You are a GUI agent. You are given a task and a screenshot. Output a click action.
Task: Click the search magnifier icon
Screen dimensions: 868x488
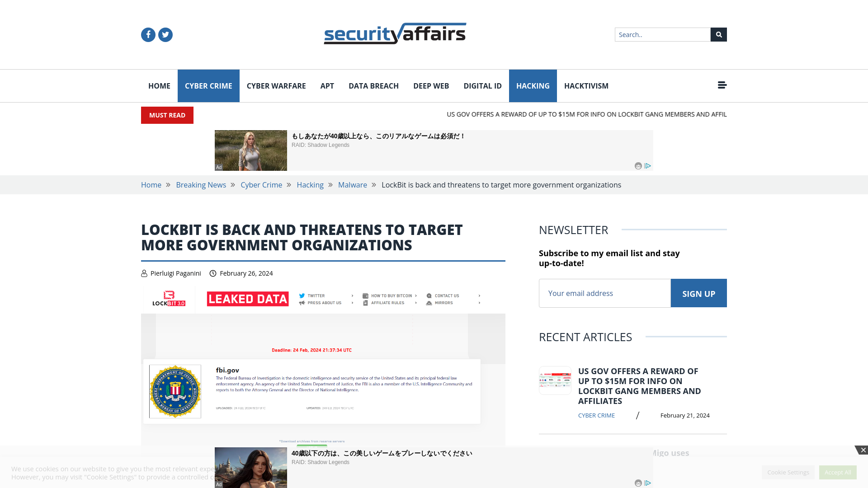pos(718,34)
